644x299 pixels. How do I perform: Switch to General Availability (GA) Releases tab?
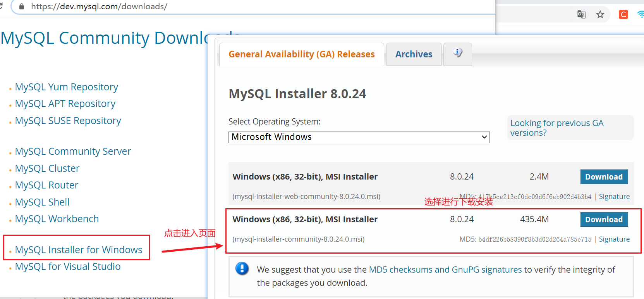(x=302, y=54)
